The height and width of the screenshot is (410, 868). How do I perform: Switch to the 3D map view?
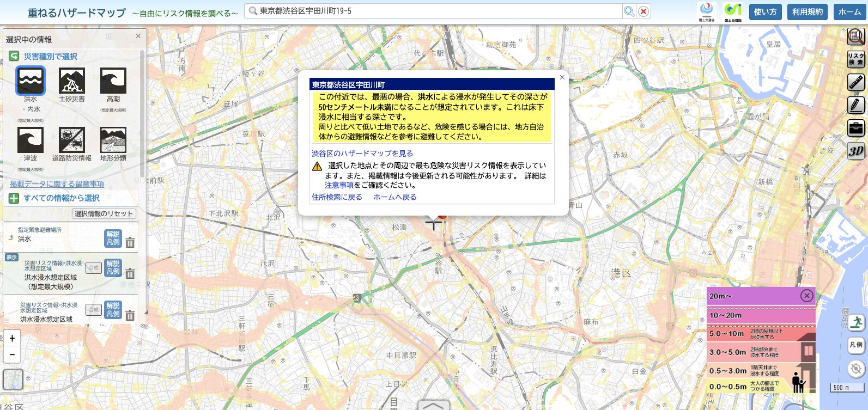856,151
